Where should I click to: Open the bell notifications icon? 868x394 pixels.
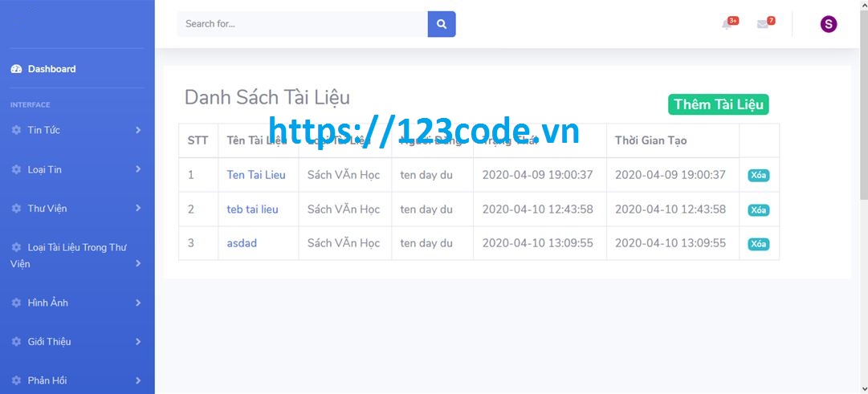727,24
